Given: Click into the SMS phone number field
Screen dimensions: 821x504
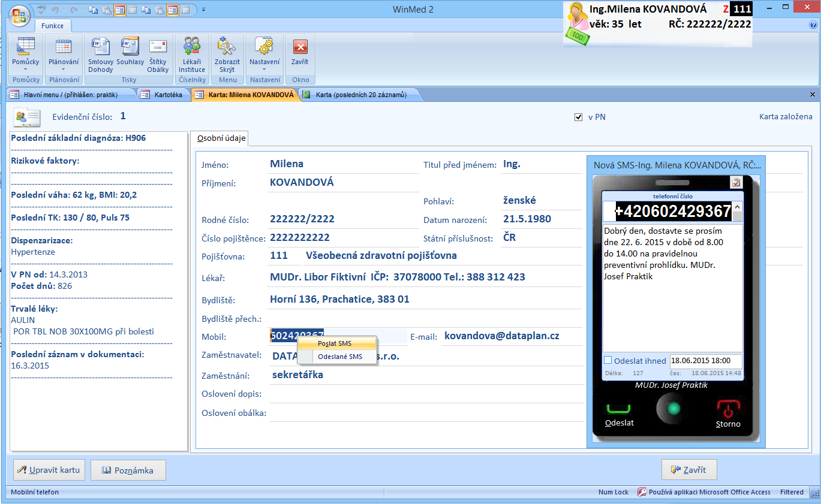Looking at the screenshot, I should (667, 212).
